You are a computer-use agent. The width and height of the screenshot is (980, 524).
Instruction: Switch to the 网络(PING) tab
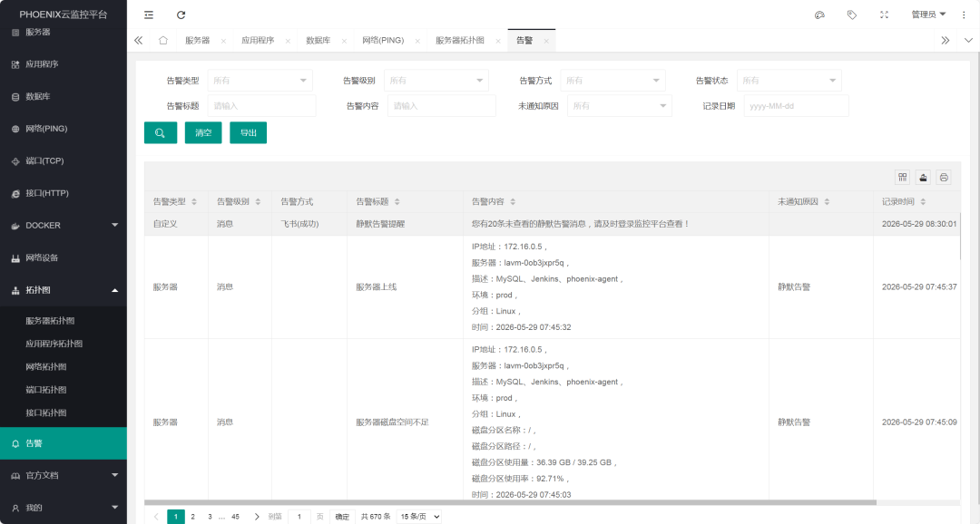pyautogui.click(x=383, y=40)
